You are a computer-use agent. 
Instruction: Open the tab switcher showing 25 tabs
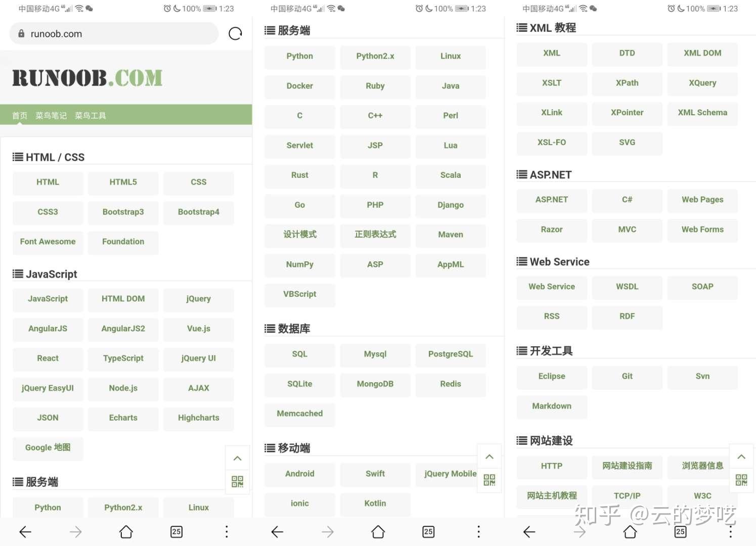(x=176, y=532)
